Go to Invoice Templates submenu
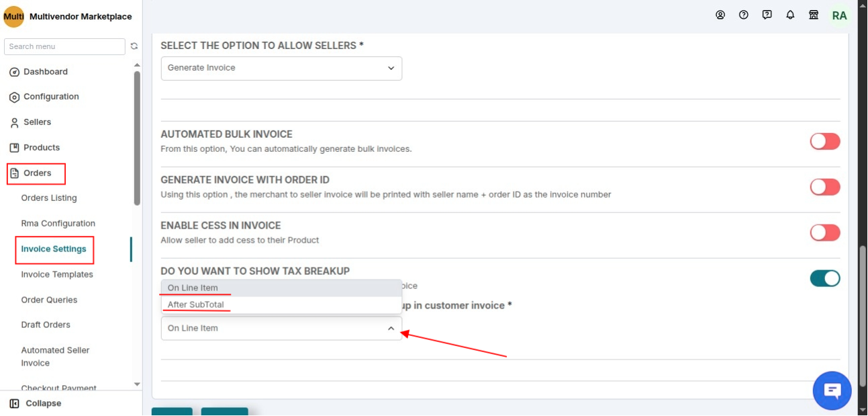Viewport: 868px width, 416px height. point(57,275)
